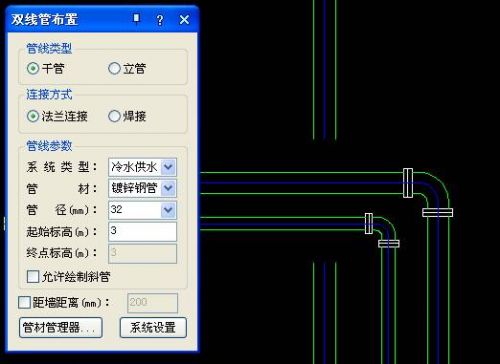Click the 连接方式 group label
The image size is (500, 364).
tap(49, 94)
